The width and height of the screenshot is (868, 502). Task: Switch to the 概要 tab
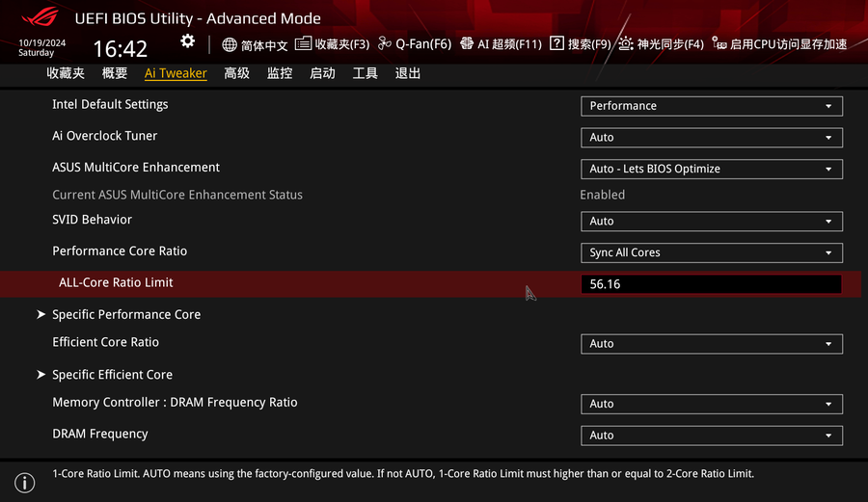click(x=115, y=73)
